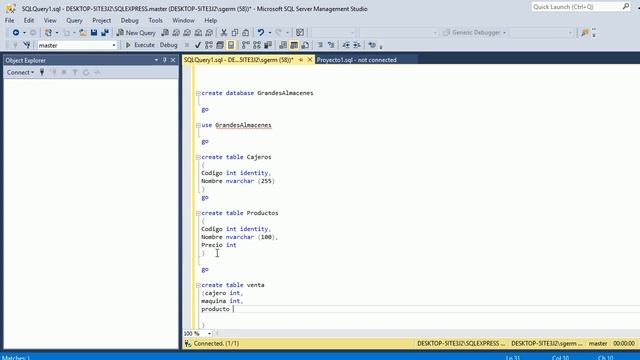Screen dimensions: 640x360
Task: Click the Specify Values for Template Parameters icon
Action: point(372,45)
